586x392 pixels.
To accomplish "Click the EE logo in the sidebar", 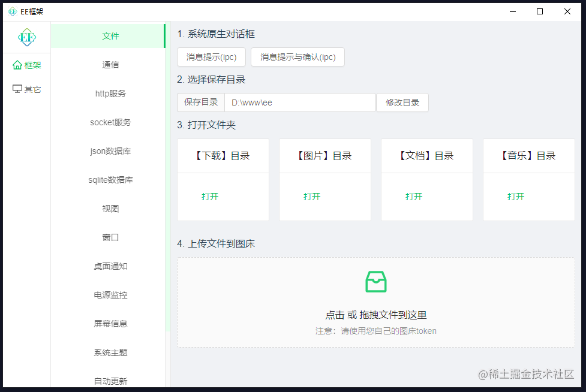I will click(x=27, y=37).
